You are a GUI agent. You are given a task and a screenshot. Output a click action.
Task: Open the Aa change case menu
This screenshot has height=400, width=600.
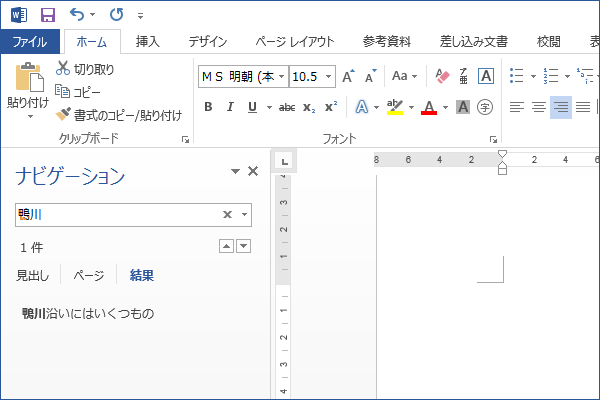click(404, 76)
